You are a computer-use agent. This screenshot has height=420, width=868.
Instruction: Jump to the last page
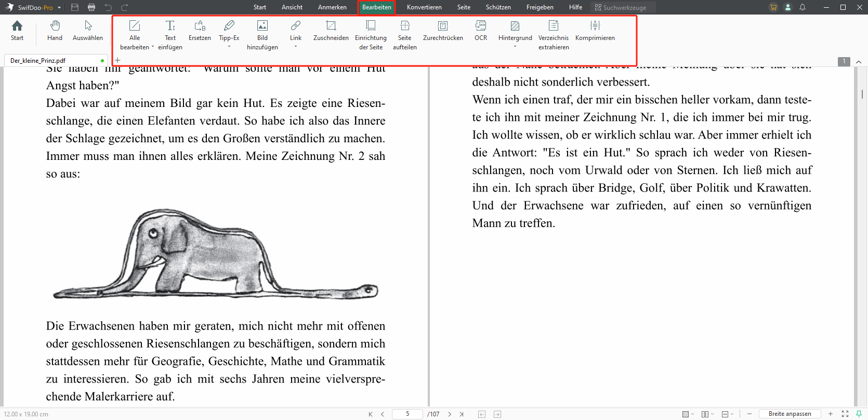tap(462, 414)
